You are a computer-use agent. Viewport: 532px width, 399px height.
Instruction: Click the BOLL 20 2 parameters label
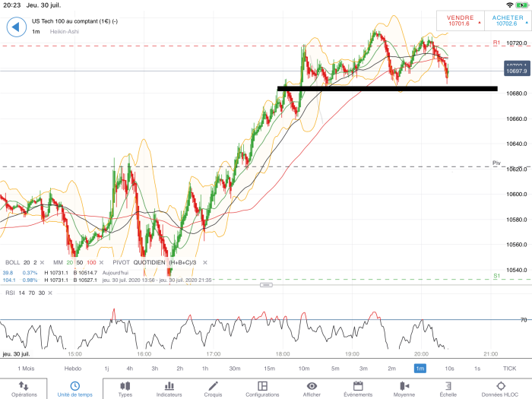[x=21, y=263]
